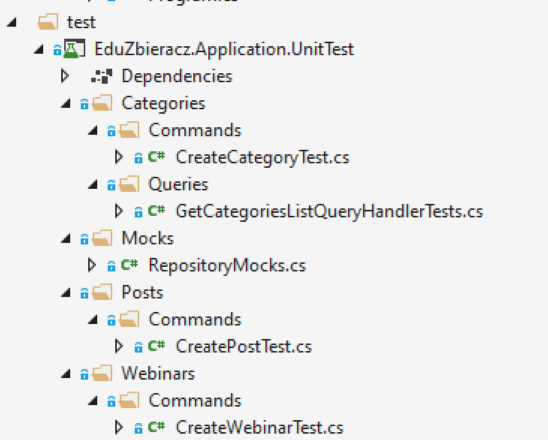Select Commands folder under Webinars
548x440 pixels.
tap(195, 401)
